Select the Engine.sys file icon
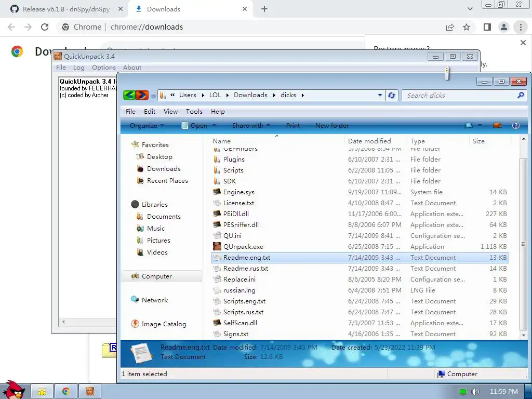The image size is (532, 399). pos(217,192)
